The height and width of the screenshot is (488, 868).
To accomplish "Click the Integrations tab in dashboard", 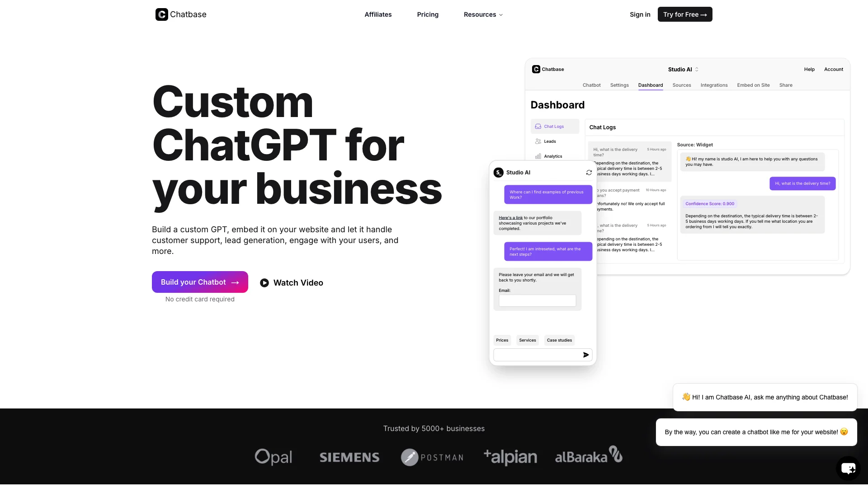I will coord(713,84).
